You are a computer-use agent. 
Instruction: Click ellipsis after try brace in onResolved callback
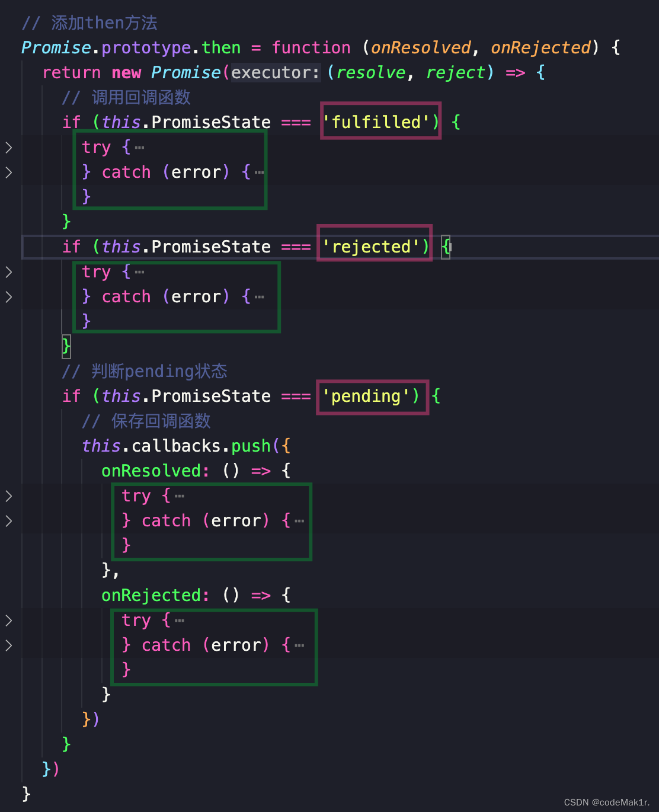tap(180, 496)
